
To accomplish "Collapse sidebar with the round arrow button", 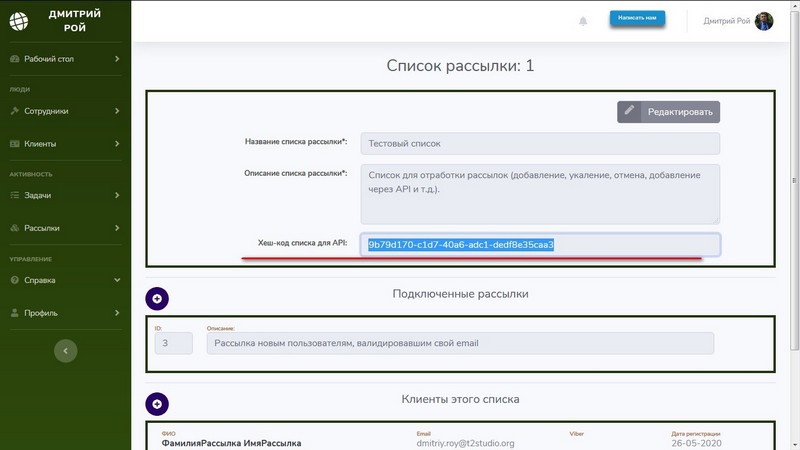I will point(65,350).
